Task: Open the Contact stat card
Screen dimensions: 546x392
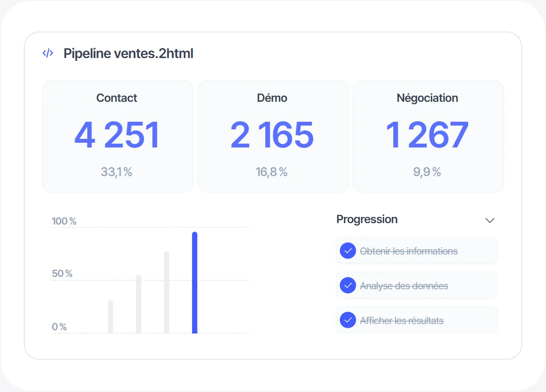Action: pyautogui.click(x=117, y=136)
